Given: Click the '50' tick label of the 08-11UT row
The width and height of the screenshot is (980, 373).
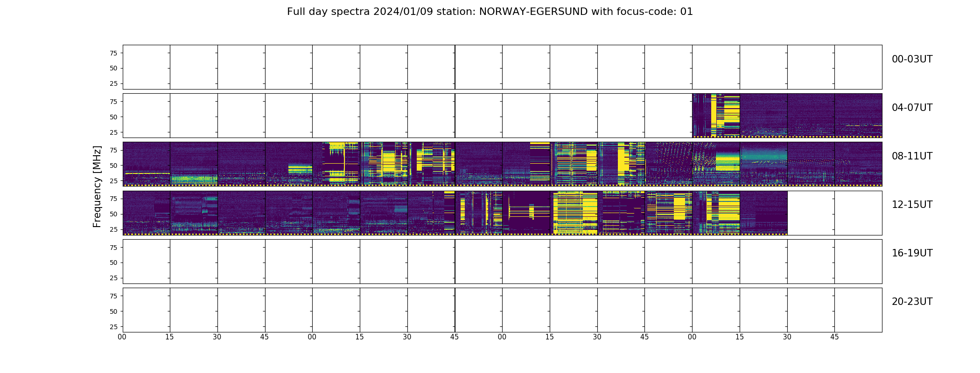Looking at the screenshot, I should click(x=113, y=166).
